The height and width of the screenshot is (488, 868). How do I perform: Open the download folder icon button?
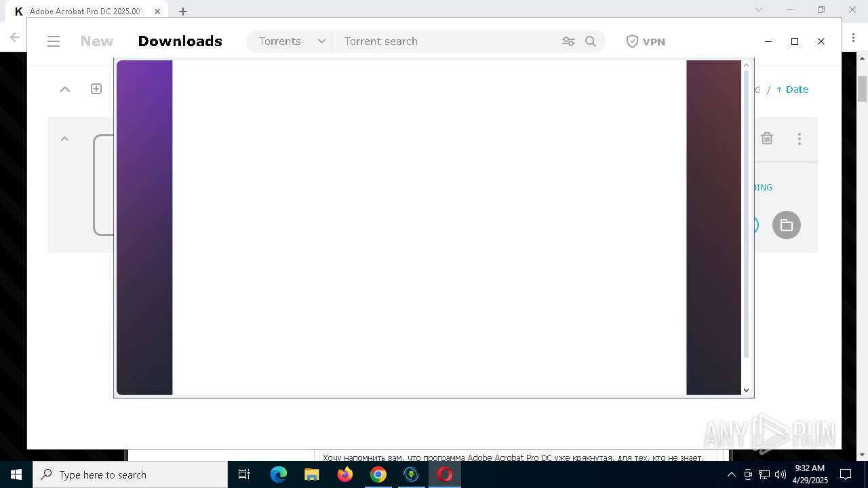(x=787, y=225)
